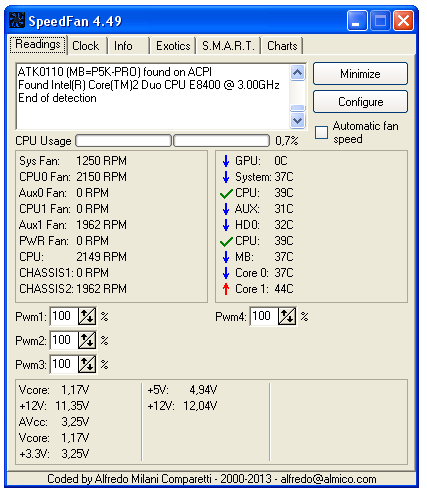Screen dimensions: 427x491
Task: Click the +3.3V 3,25V voltage reading
Action: click(x=54, y=454)
